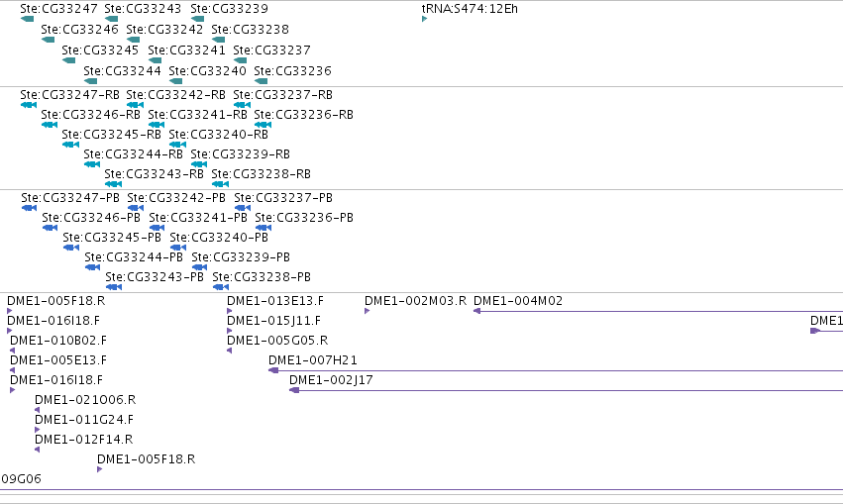843x504 pixels.
Task: Click protein Ste:CG33242-PB
Action: pos(176,198)
